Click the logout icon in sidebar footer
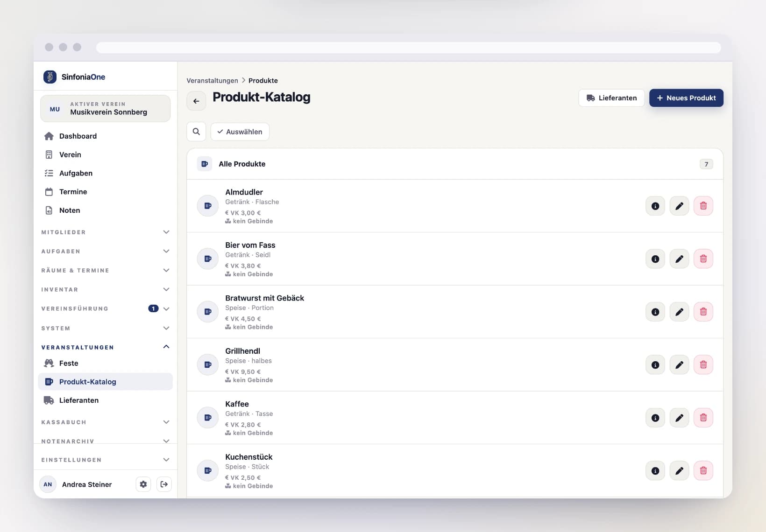Screen dimensions: 766x532 164,484
